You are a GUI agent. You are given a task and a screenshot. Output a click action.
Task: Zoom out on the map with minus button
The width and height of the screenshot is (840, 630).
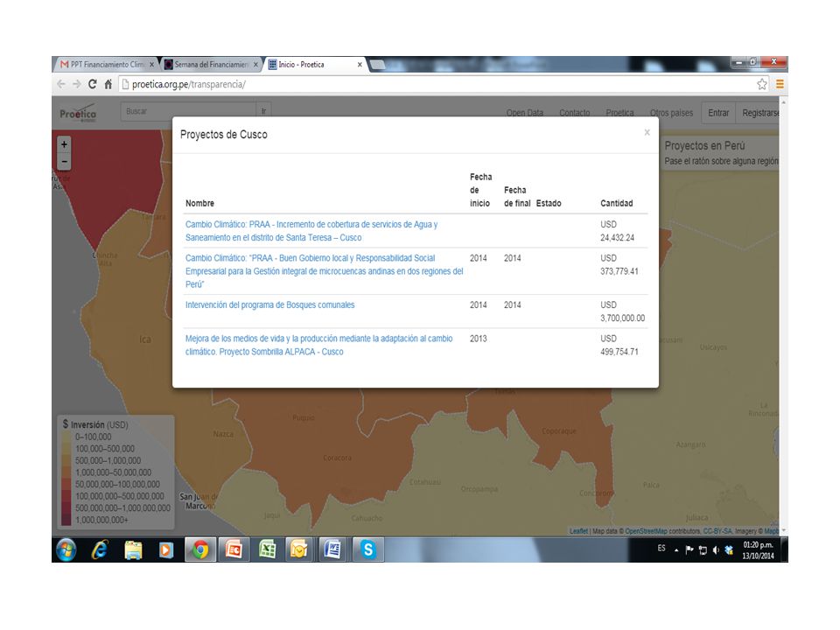(x=64, y=161)
